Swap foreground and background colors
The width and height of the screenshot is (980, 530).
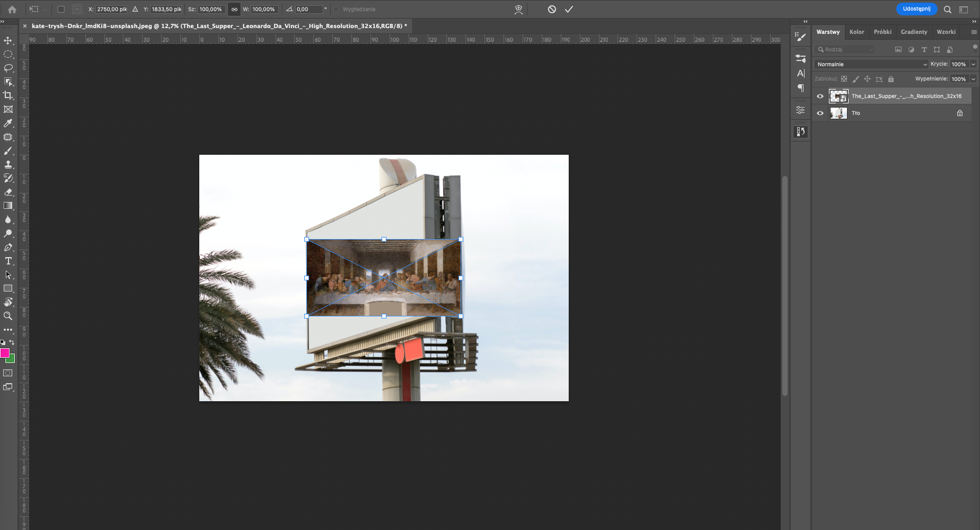click(12, 342)
